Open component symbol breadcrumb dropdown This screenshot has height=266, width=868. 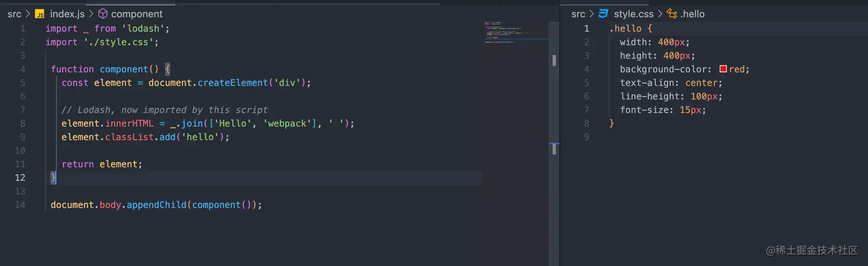[137, 14]
